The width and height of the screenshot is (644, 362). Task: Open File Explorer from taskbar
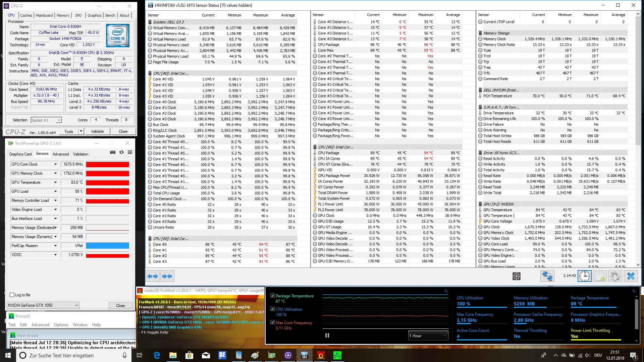pos(173,355)
